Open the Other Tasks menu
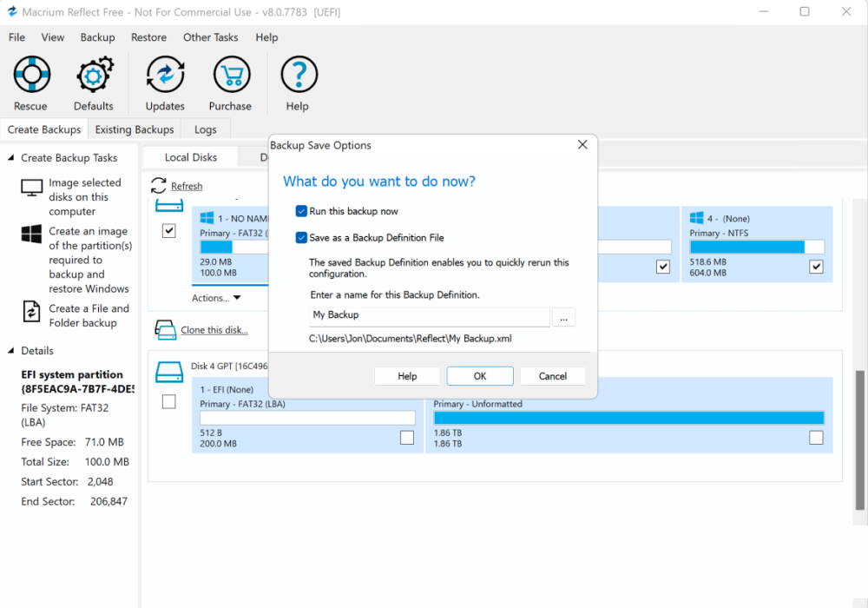Image resolution: width=868 pixels, height=608 pixels. click(x=210, y=37)
